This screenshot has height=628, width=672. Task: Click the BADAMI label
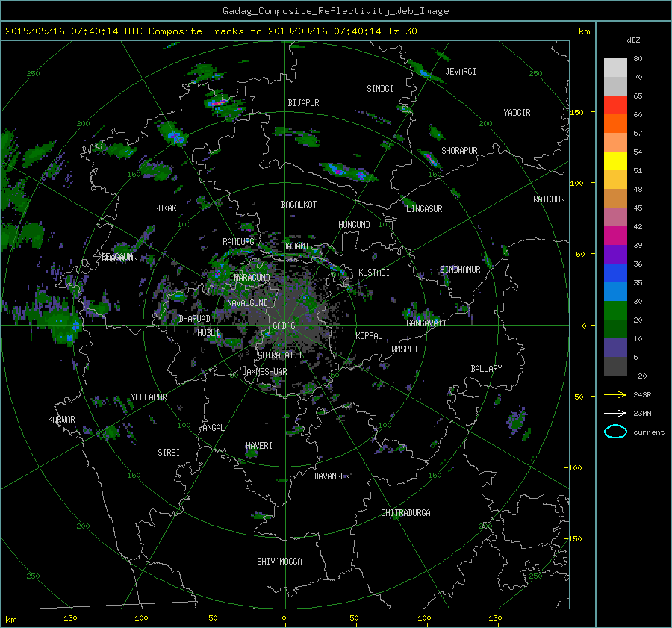point(296,246)
